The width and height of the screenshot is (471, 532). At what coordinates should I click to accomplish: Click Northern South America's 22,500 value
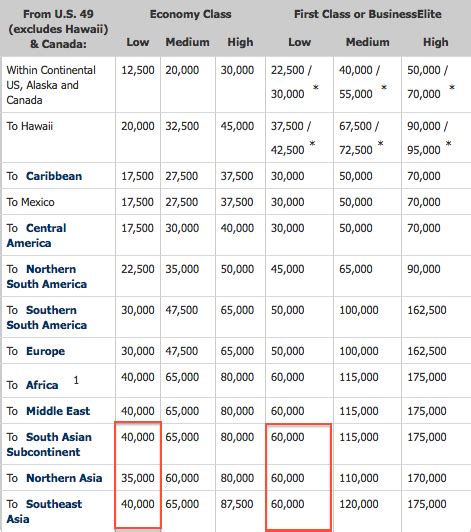coord(138,269)
